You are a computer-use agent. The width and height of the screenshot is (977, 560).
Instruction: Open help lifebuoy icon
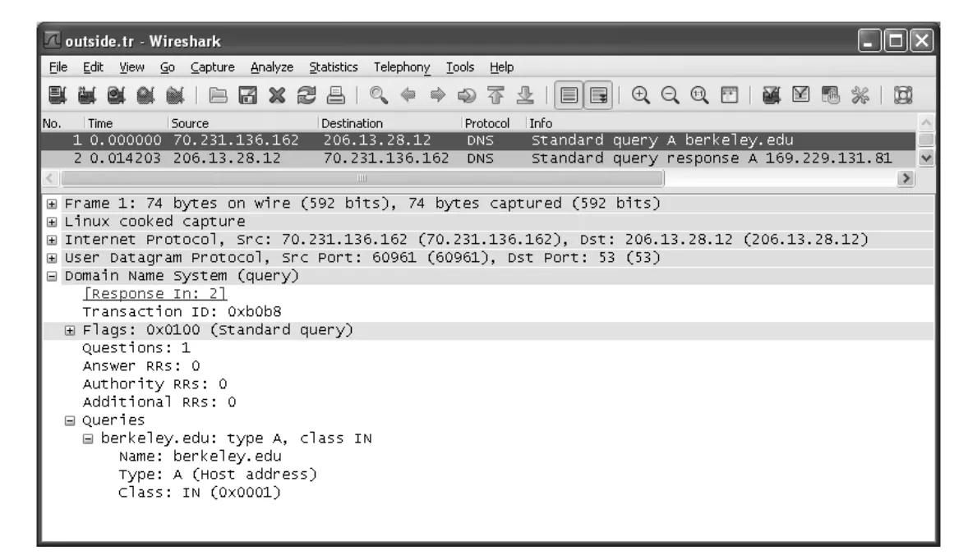coord(903,95)
